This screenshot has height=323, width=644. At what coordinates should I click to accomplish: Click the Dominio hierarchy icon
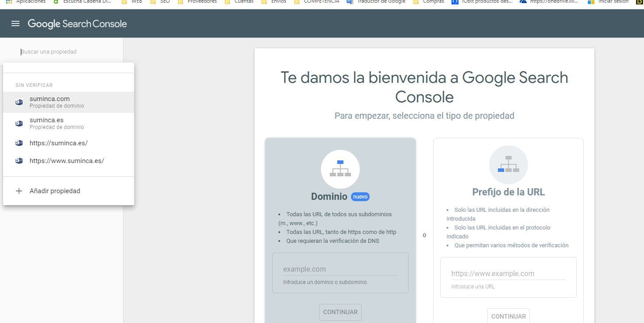coord(340,169)
